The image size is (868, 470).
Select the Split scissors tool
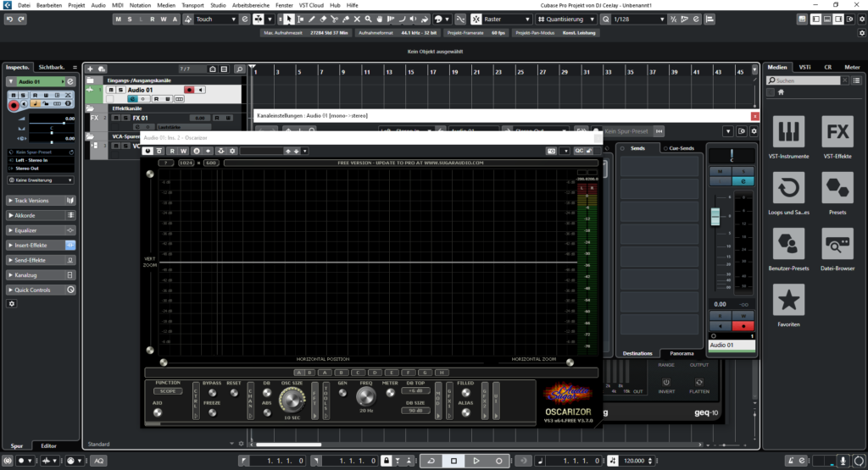click(x=334, y=19)
